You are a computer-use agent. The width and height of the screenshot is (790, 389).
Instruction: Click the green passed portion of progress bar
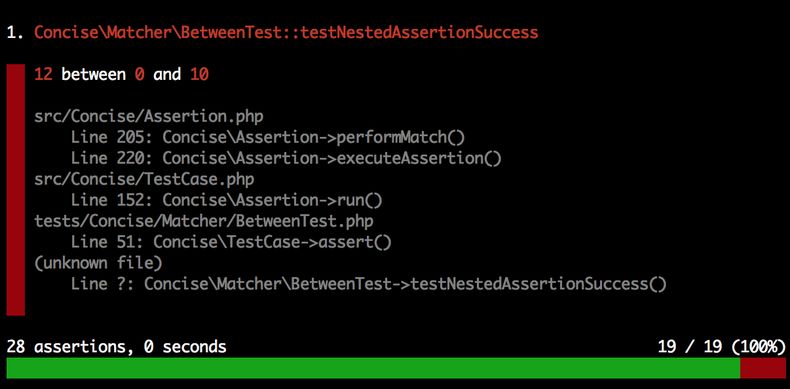point(373,368)
